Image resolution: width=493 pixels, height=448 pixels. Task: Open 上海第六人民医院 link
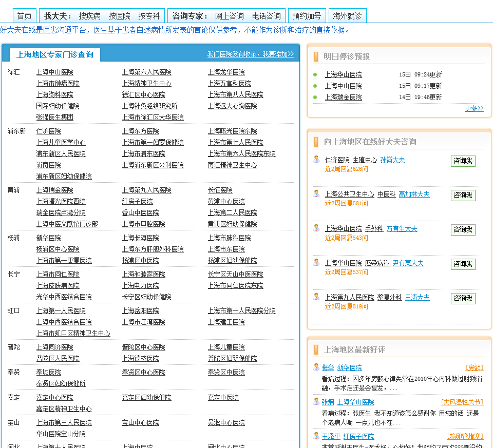click(146, 72)
